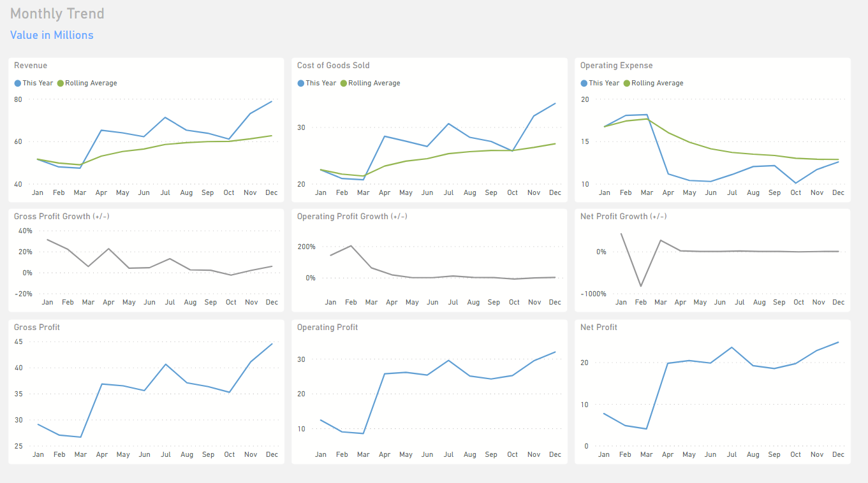Click the February dip on Net Profit Growth line
Image resolution: width=868 pixels, height=483 pixels.
click(641, 286)
